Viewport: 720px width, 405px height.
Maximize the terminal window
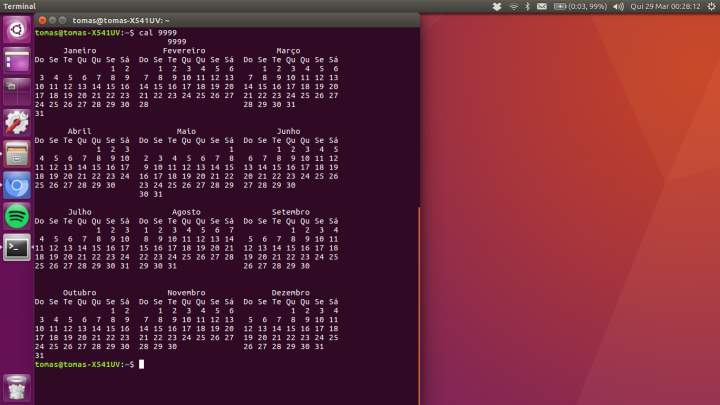point(64,20)
